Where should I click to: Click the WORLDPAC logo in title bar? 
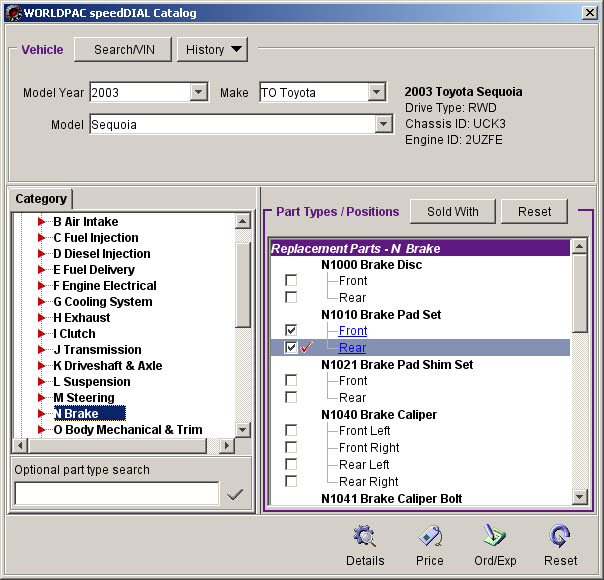12,13
